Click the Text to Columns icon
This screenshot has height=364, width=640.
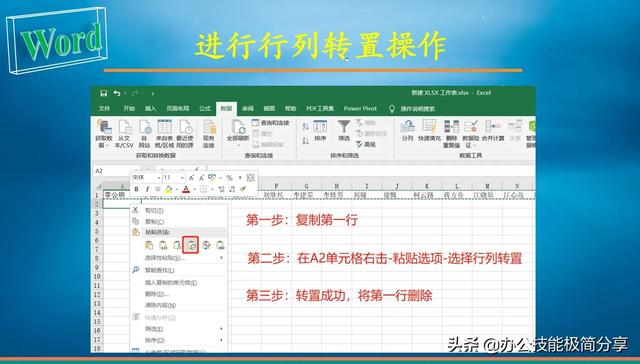[x=407, y=127]
